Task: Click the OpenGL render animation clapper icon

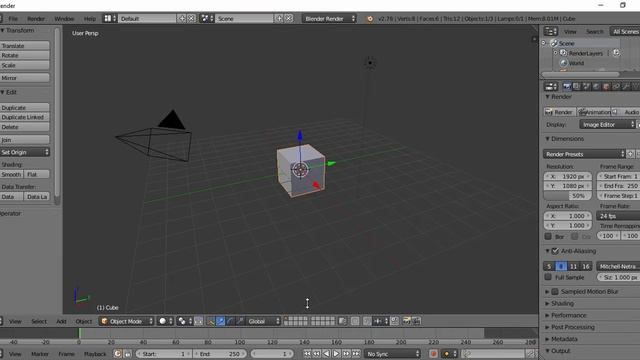Action: [416, 322]
